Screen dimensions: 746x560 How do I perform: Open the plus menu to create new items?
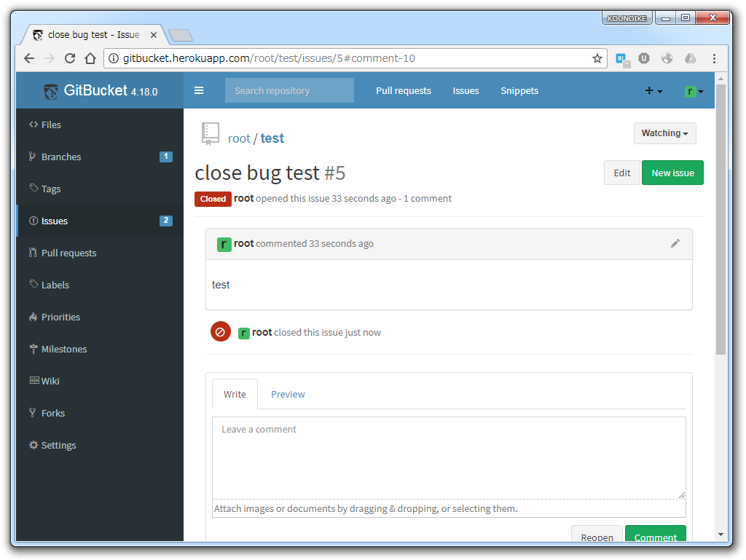pyautogui.click(x=651, y=90)
